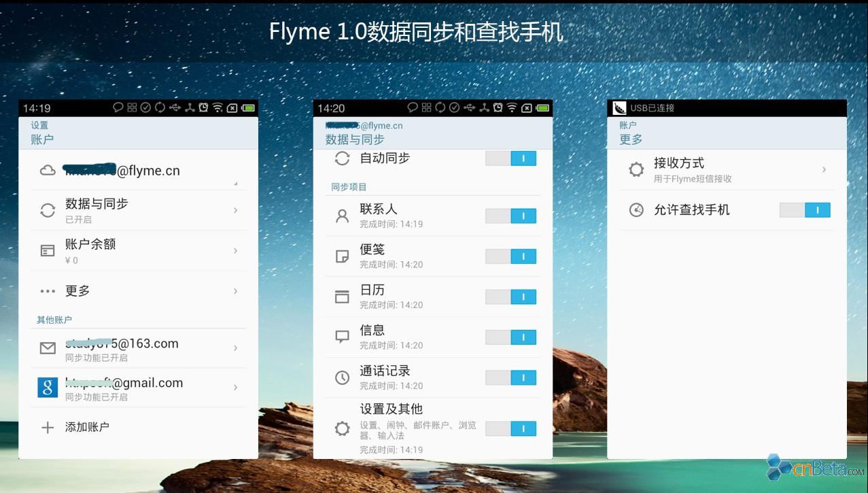Tap the cloud icon beside the flyme.cn account
Viewport: 868px width, 493px height.
[x=48, y=171]
